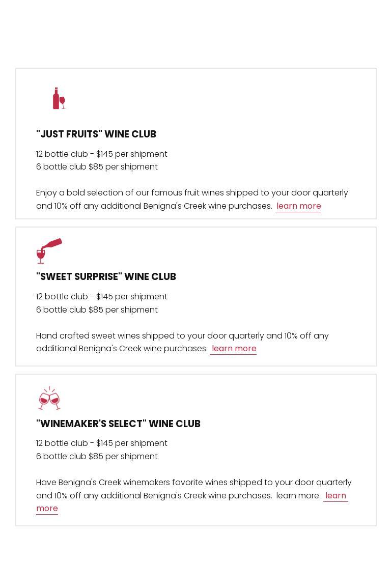Image resolution: width=392 pixels, height=562 pixels.
Task: Click Sweet Surprise 12 bottle club price line
Action: pos(102,297)
